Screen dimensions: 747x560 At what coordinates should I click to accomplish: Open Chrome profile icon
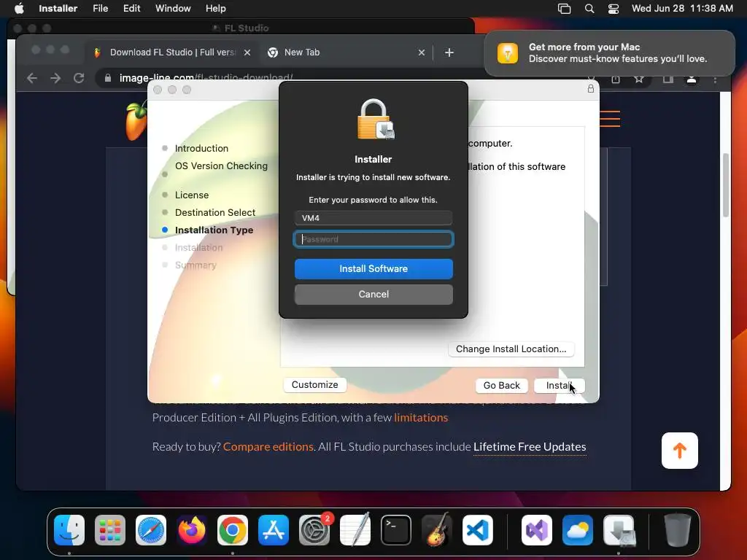(692, 79)
